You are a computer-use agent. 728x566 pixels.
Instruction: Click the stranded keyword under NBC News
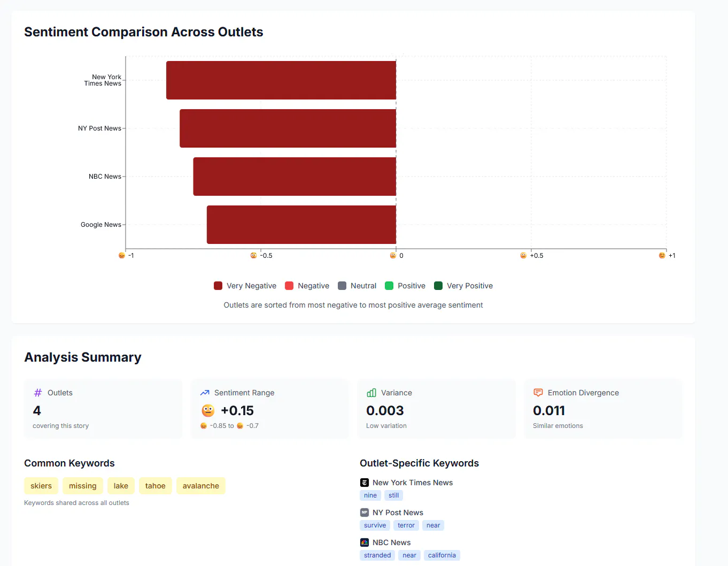(377, 555)
